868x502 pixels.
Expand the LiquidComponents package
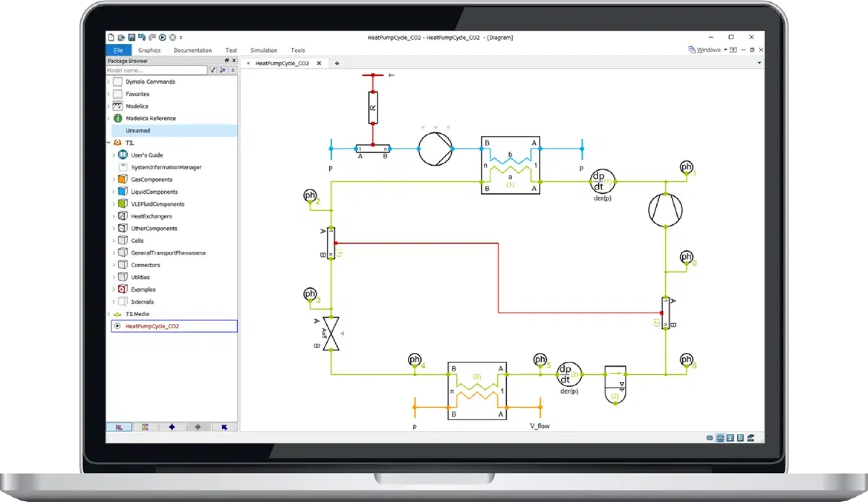(x=114, y=192)
